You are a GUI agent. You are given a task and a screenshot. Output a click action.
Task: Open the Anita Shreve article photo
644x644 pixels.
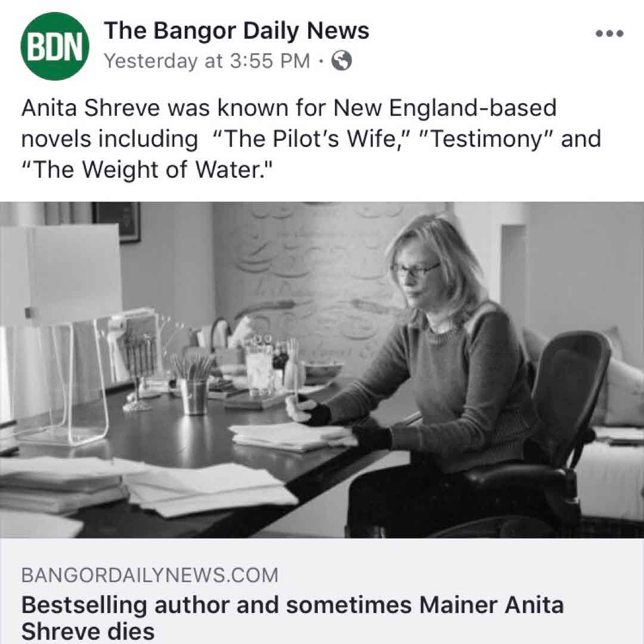322,370
